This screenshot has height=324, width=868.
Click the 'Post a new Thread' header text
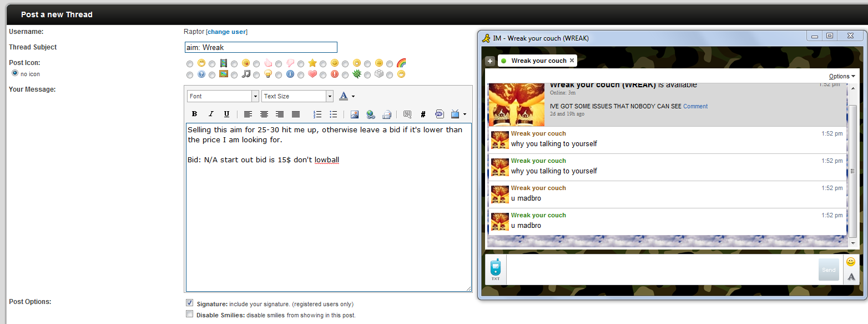coord(57,14)
